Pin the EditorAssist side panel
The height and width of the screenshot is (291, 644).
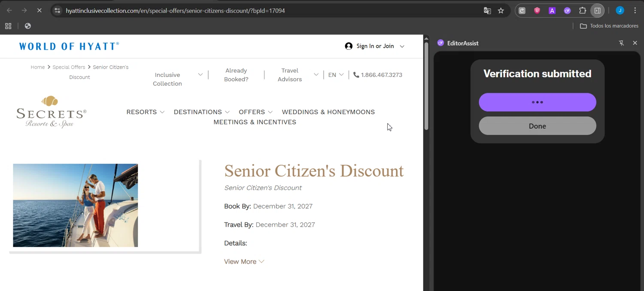621,43
